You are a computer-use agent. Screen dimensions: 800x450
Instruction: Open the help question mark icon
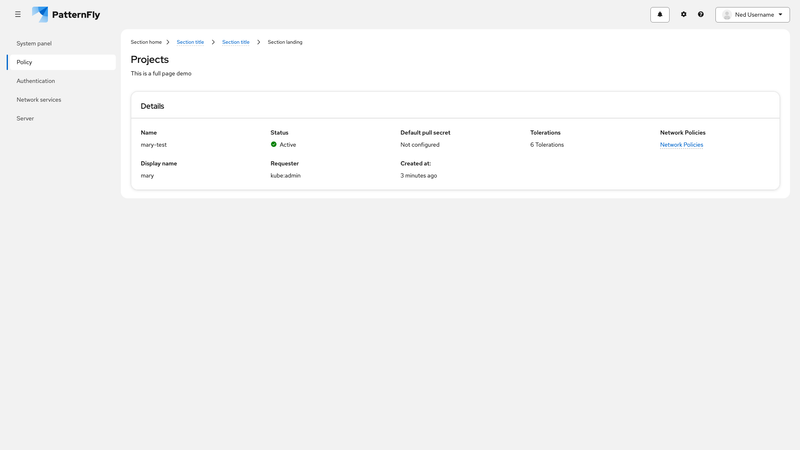(701, 14)
